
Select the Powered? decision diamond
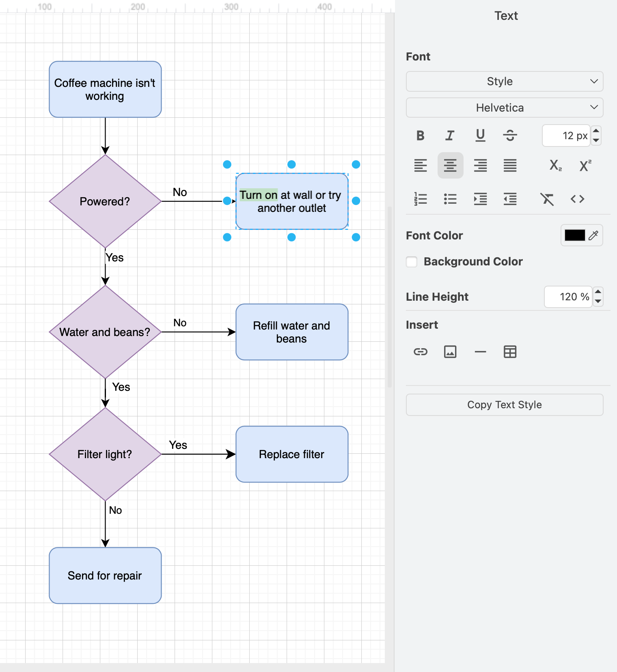105,201
